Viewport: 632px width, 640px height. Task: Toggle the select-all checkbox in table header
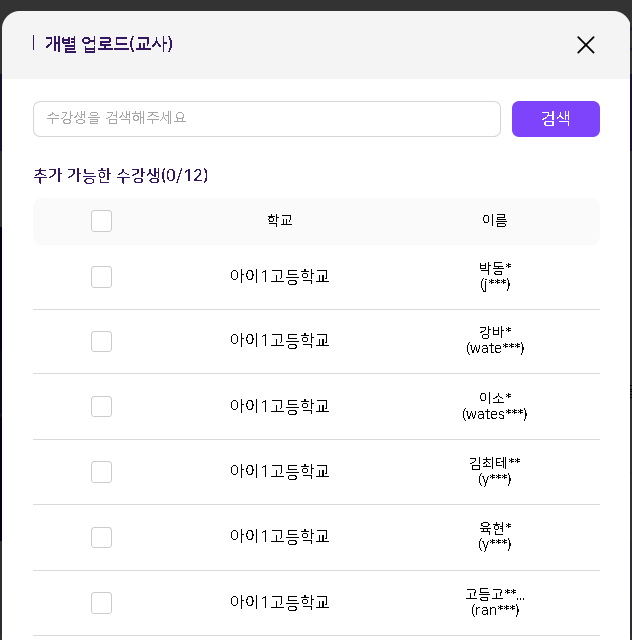[x=101, y=221]
